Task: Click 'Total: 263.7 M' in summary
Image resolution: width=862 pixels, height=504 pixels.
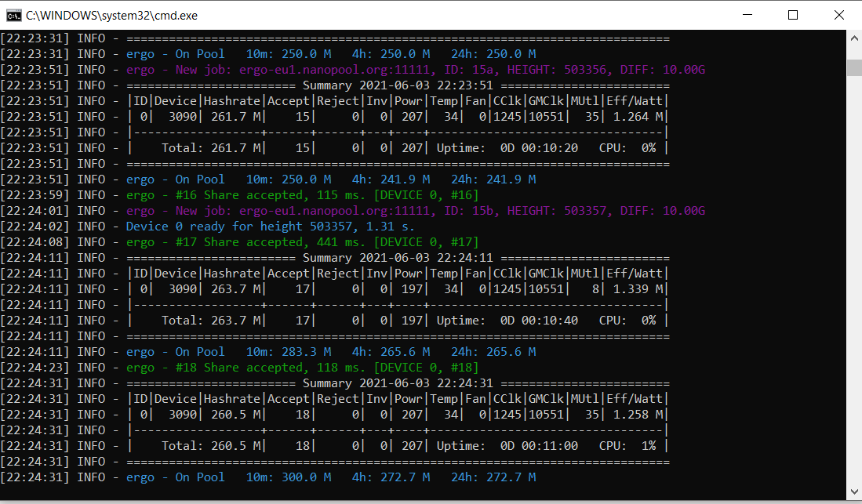Action: tap(212, 321)
